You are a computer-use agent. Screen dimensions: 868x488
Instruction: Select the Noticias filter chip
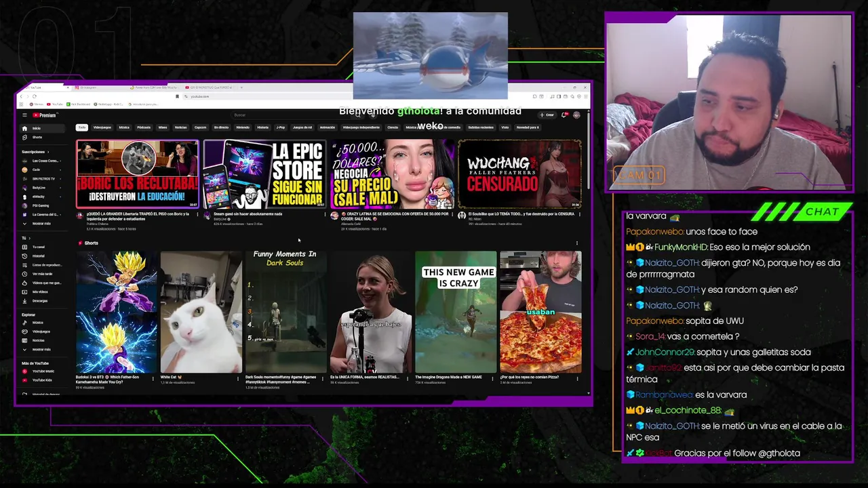point(180,127)
